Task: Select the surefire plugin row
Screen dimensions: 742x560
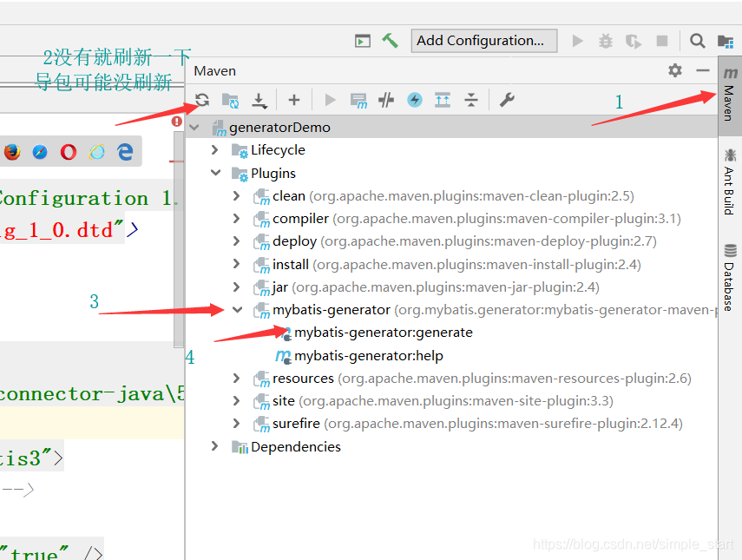Action: click(452, 424)
